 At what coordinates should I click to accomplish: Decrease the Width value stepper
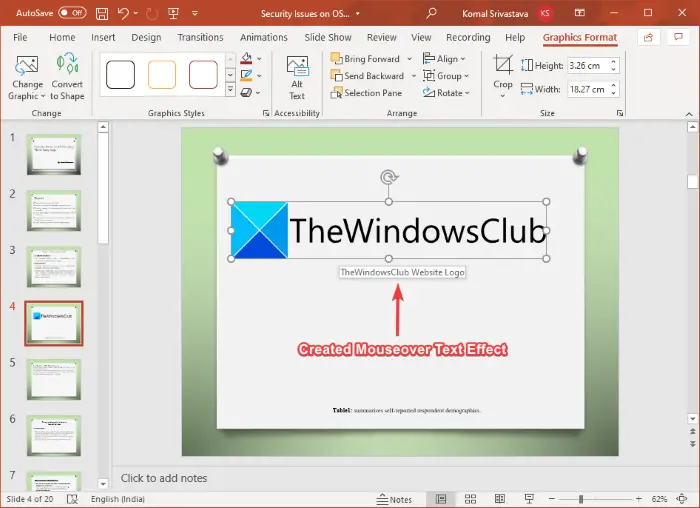[x=614, y=93]
